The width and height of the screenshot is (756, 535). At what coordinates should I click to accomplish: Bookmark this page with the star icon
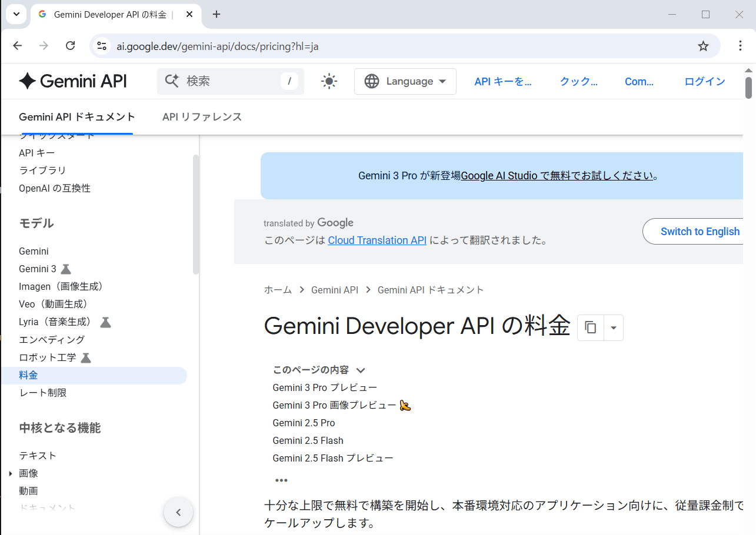point(703,46)
